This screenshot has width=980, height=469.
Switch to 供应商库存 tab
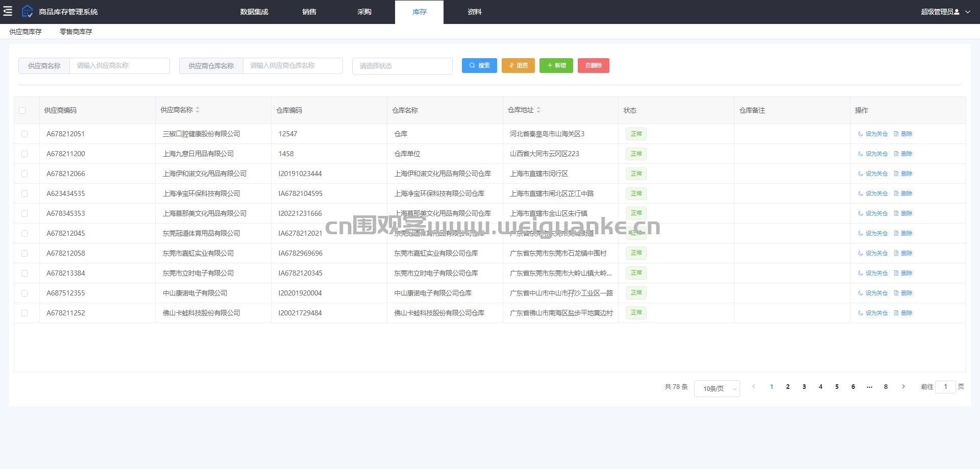pyautogui.click(x=26, y=32)
